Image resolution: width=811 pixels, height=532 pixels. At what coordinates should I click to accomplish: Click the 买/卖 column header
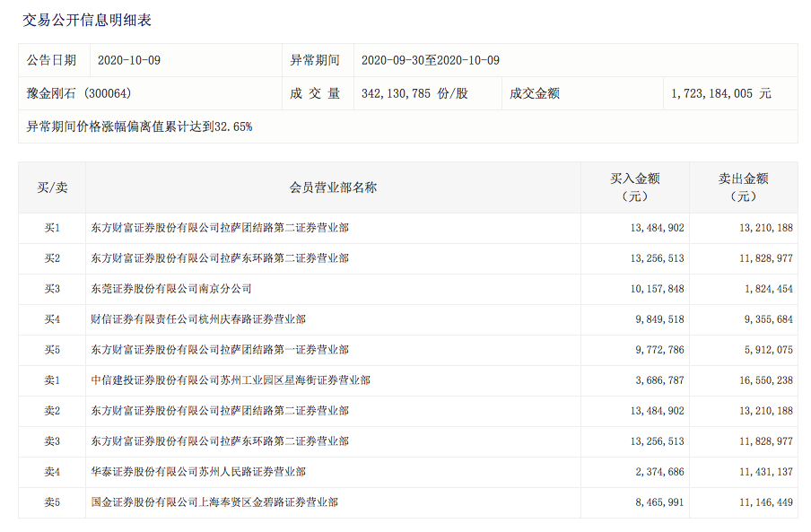[48, 188]
